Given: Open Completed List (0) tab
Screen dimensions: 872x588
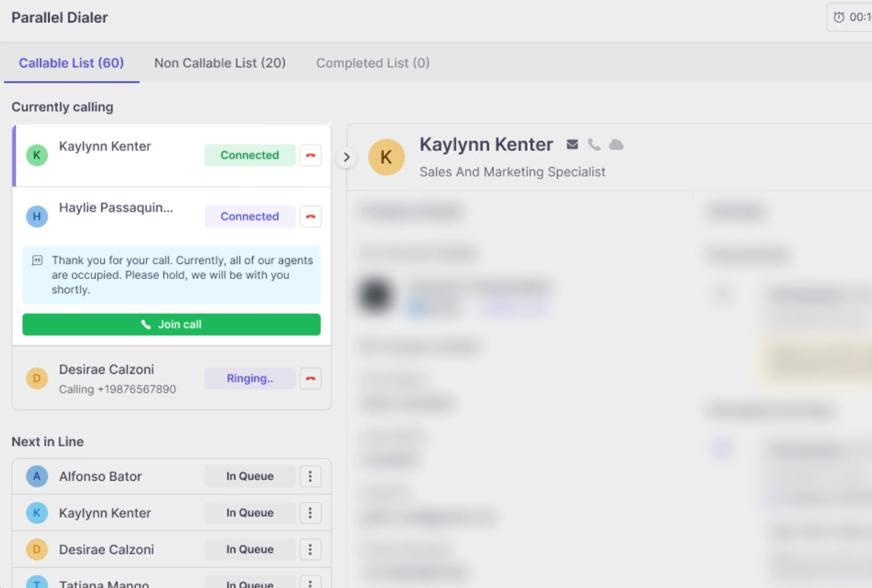Looking at the screenshot, I should [x=373, y=63].
